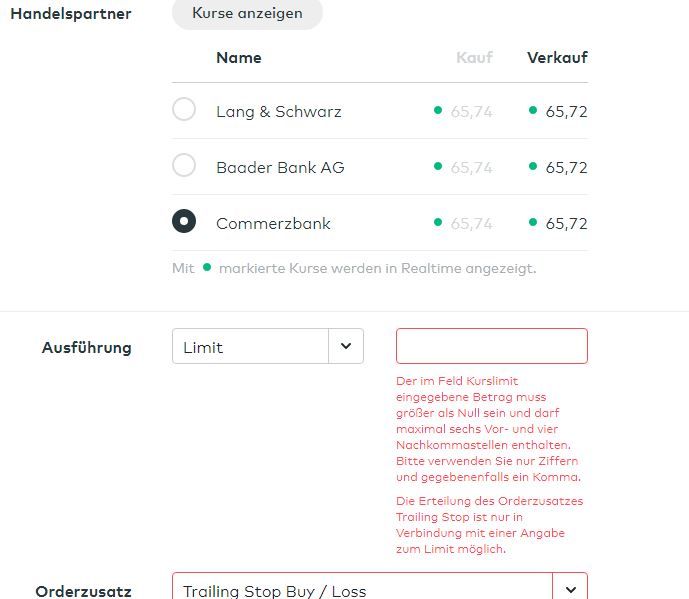The image size is (689, 599).
Task: Select Lang & Schwarz radio button
Action: [x=184, y=110]
